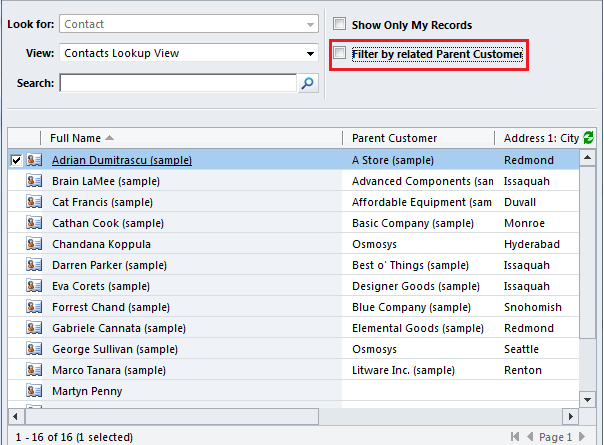Image resolution: width=604 pixels, height=445 pixels.
Task: Click Elemental Goods (sample) cell
Action: tap(418, 328)
